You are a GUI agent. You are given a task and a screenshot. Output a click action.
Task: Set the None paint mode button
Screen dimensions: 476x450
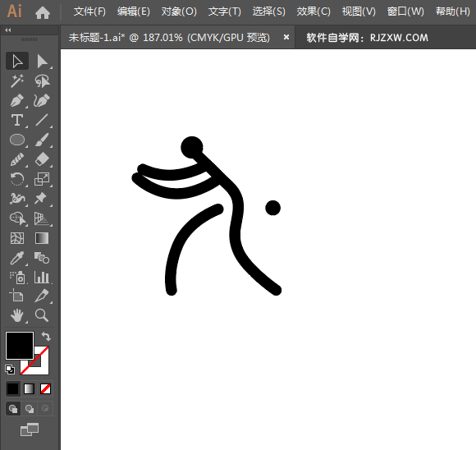(45, 388)
